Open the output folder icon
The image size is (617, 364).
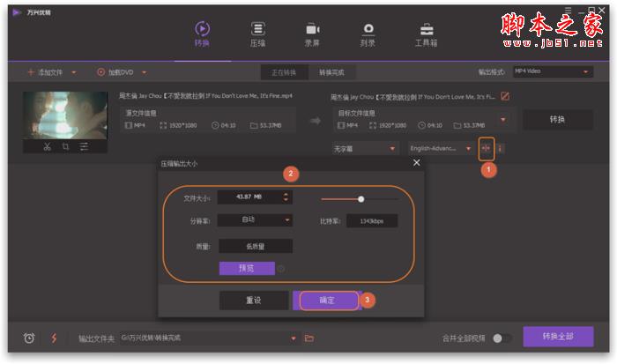coord(309,338)
